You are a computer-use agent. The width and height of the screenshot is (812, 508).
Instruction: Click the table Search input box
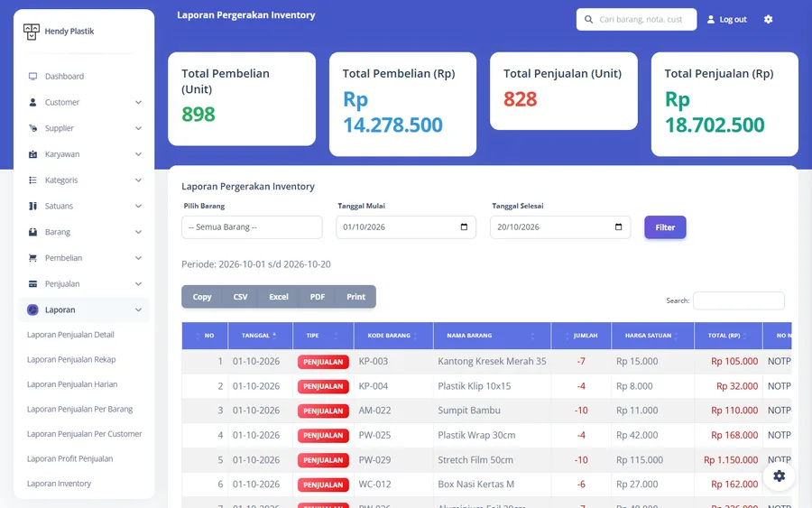click(738, 300)
